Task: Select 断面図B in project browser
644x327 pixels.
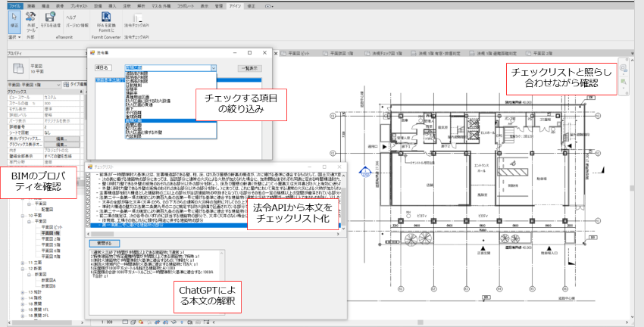Action: (x=48, y=286)
